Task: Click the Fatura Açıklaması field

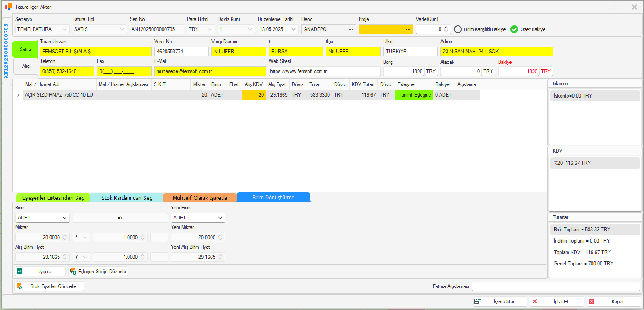Action: [x=556, y=286]
